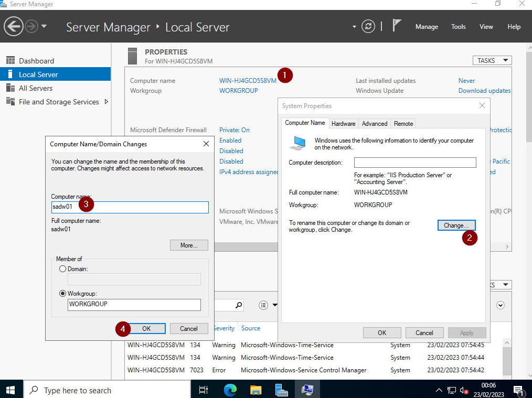Open Task View from the taskbar

point(204,390)
